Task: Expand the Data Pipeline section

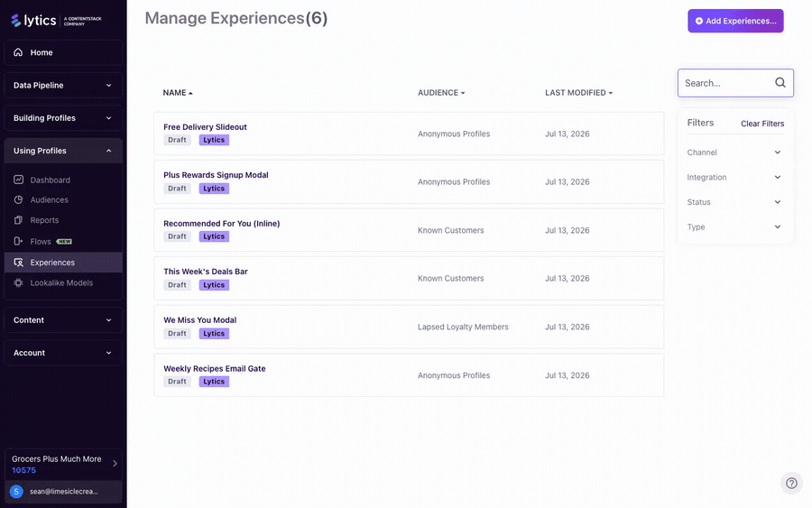Action: (63, 86)
